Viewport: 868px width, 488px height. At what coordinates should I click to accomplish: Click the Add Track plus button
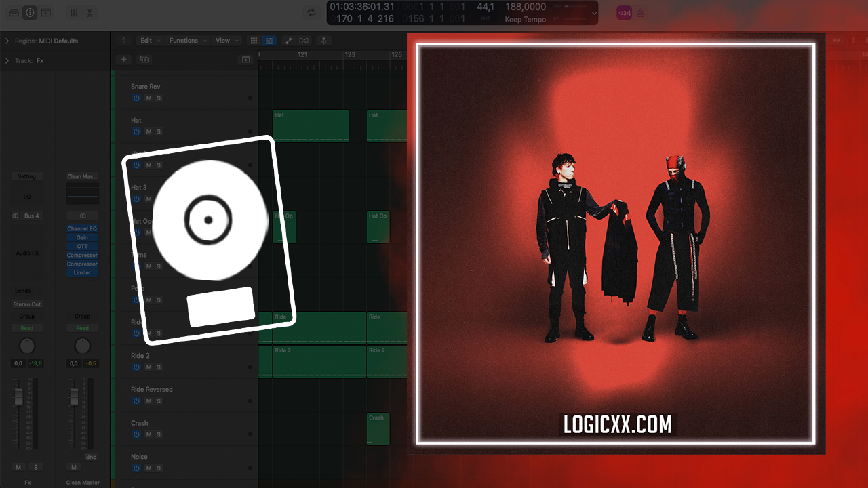[x=124, y=60]
